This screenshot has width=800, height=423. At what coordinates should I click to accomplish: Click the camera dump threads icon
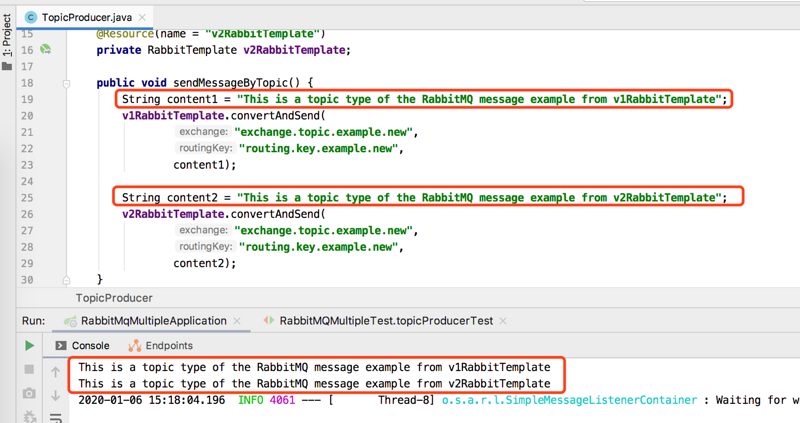(29, 393)
